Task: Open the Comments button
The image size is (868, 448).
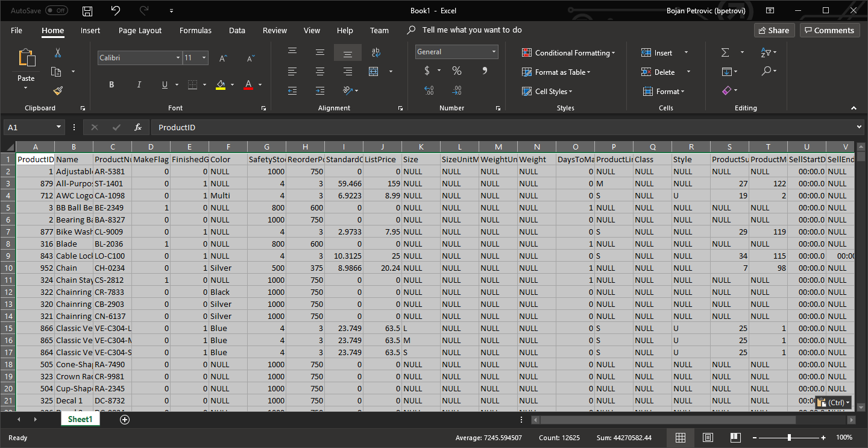Action: (x=829, y=30)
